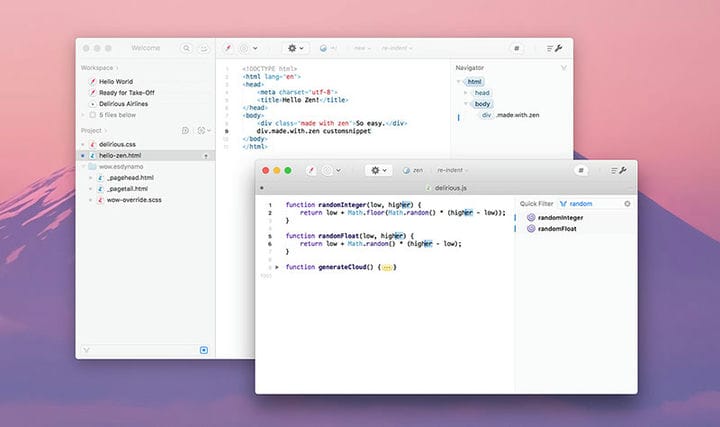Select 'Delirious Airlines' in workspace

coord(124,104)
